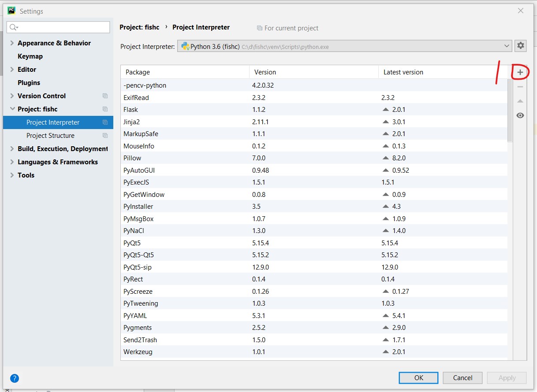Click copy icon beside Version Control
Image resolution: width=537 pixels, height=392 pixels.
tap(105, 96)
